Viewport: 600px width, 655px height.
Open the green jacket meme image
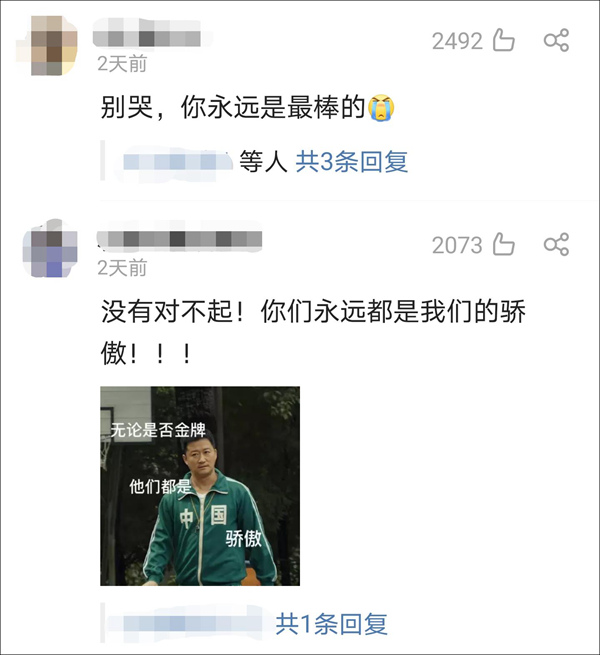click(x=200, y=486)
